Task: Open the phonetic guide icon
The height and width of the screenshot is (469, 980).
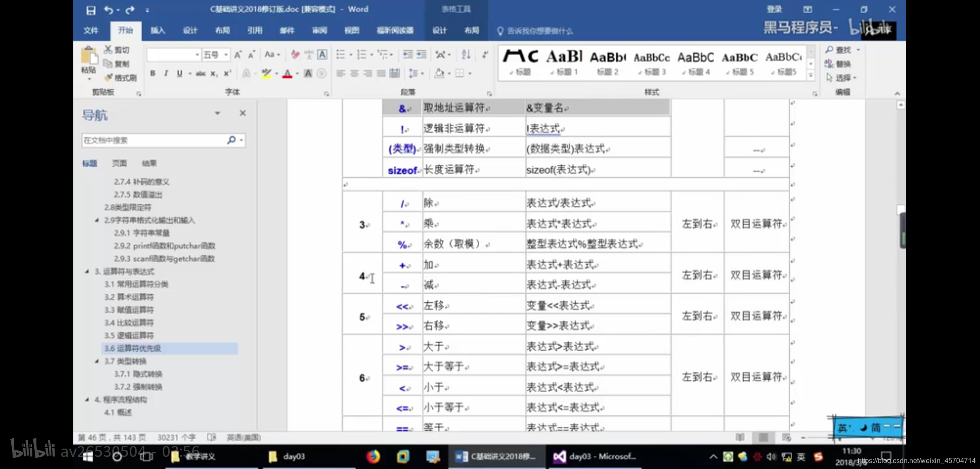Action: click(309, 54)
